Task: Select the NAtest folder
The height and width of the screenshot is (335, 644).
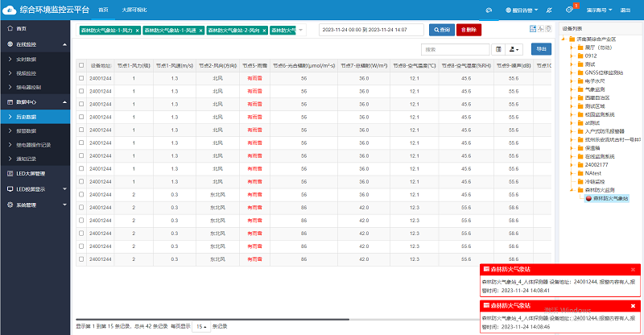Action: click(x=593, y=173)
